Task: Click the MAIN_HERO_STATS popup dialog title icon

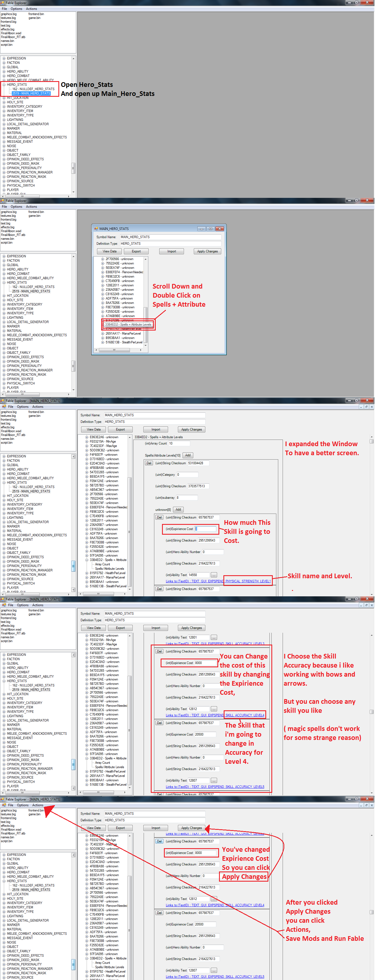Action: click(96, 229)
